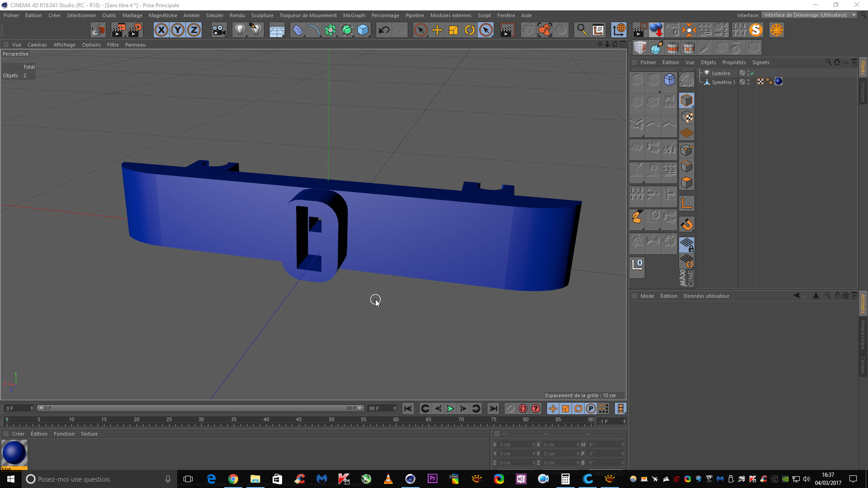Image resolution: width=868 pixels, height=488 pixels.
Task: Toggle the Lumière enabled checkmark
Action: 753,73
